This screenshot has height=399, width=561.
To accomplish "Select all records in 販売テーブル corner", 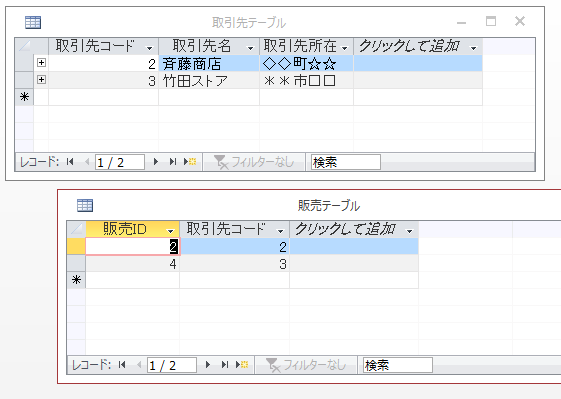I will point(76,229).
